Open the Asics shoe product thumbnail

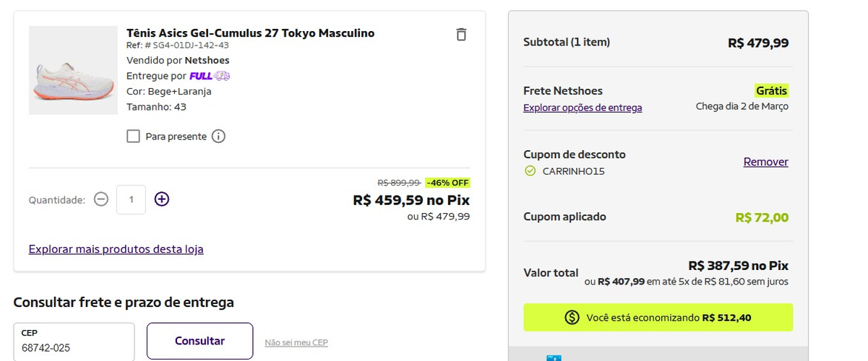(73, 70)
